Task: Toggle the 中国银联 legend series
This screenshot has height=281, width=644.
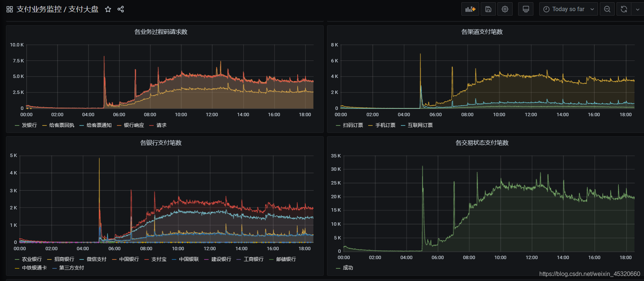Action: [189, 259]
